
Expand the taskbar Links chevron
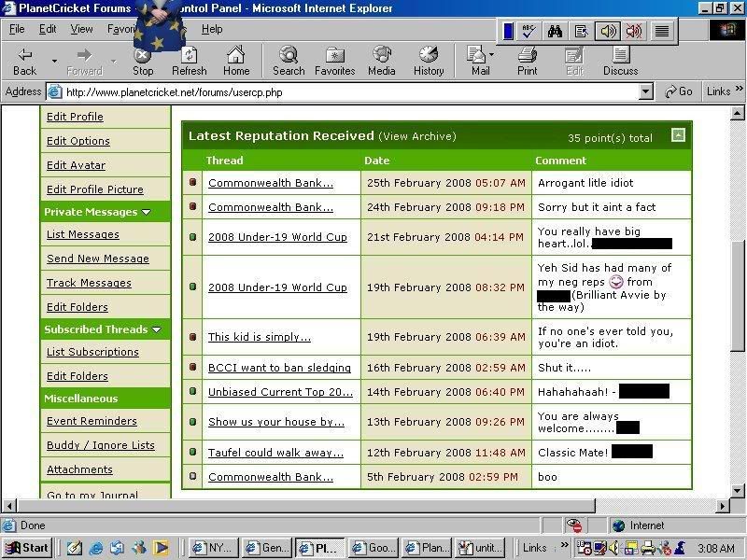pyautogui.click(x=565, y=544)
